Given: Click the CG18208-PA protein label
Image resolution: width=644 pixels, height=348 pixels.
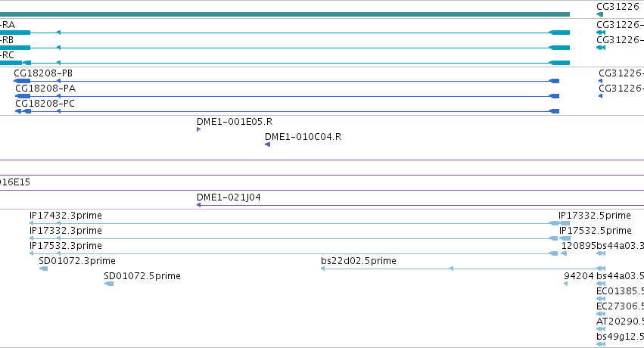Looking at the screenshot, I should [45, 89].
